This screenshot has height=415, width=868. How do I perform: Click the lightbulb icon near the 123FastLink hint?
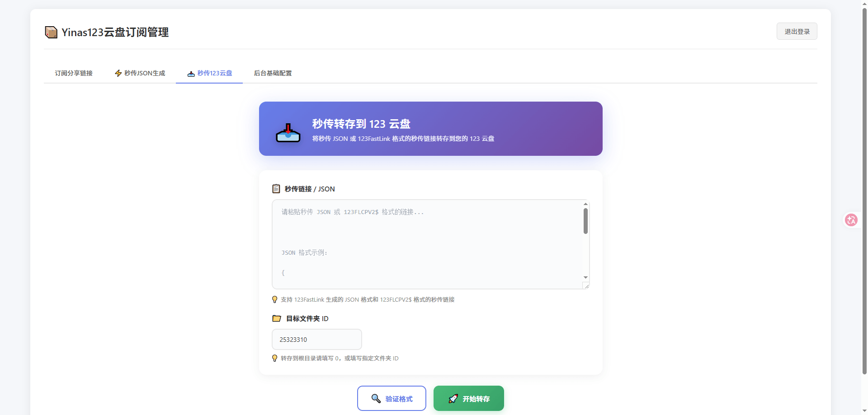[x=274, y=299]
